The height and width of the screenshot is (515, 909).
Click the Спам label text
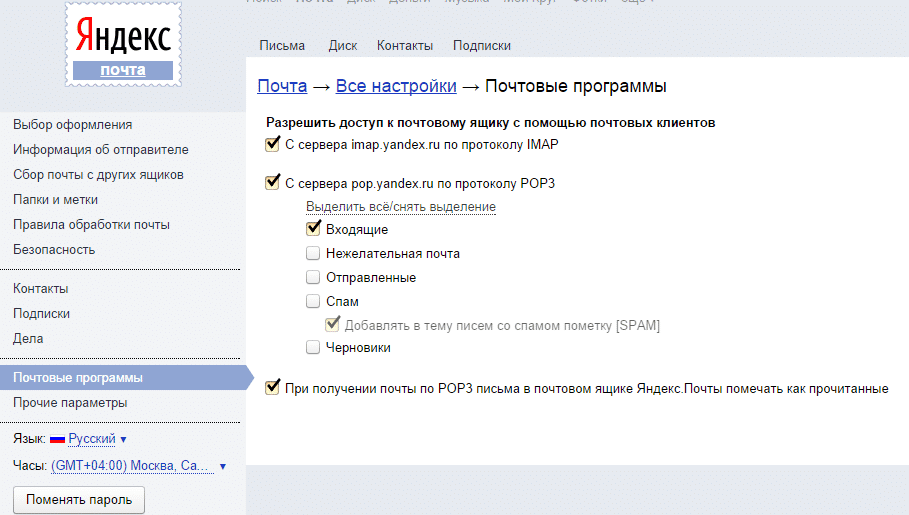coord(342,302)
